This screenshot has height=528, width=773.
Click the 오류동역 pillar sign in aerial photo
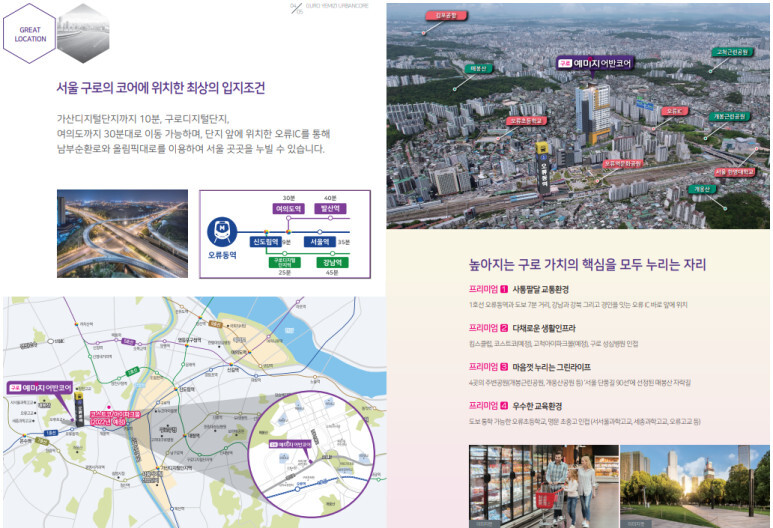(x=543, y=168)
